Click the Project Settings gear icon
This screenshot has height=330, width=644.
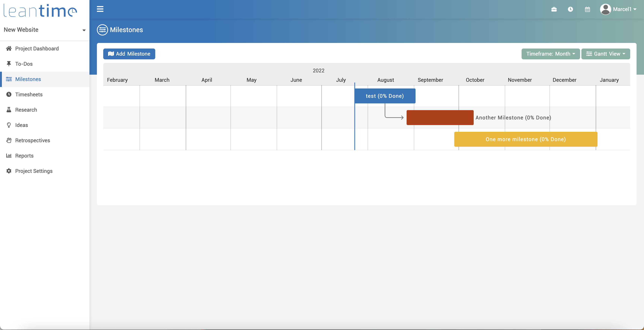click(x=9, y=171)
